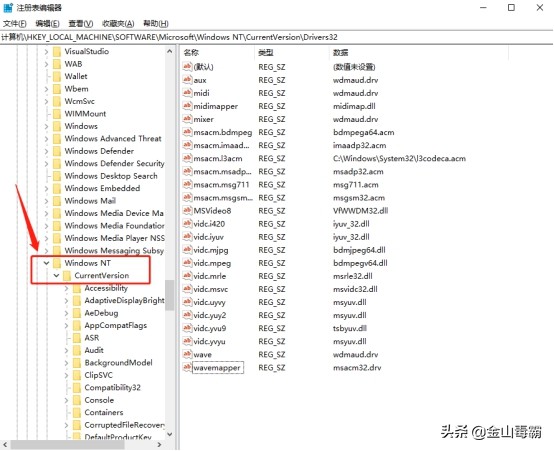The height and width of the screenshot is (451, 554).
Task: Click the horizontal scroll right arrow
Action: [159, 445]
